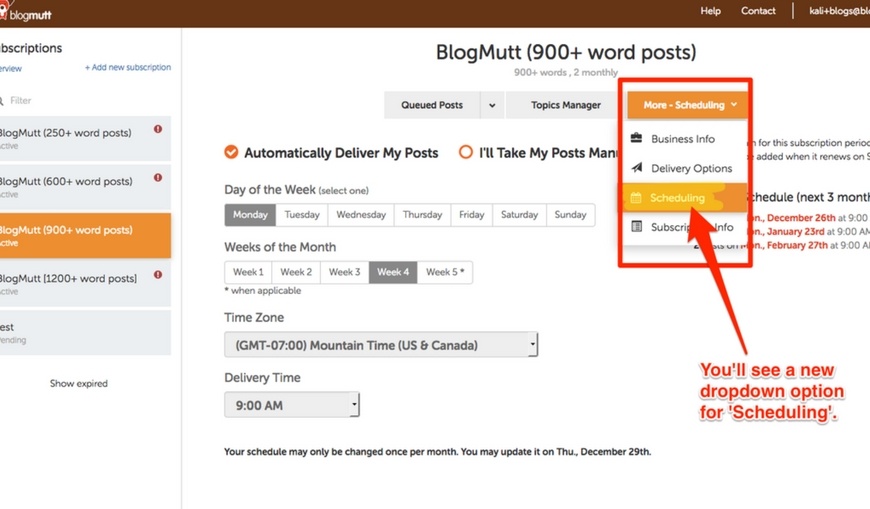Choose Sunday as delivery day

coord(570,215)
